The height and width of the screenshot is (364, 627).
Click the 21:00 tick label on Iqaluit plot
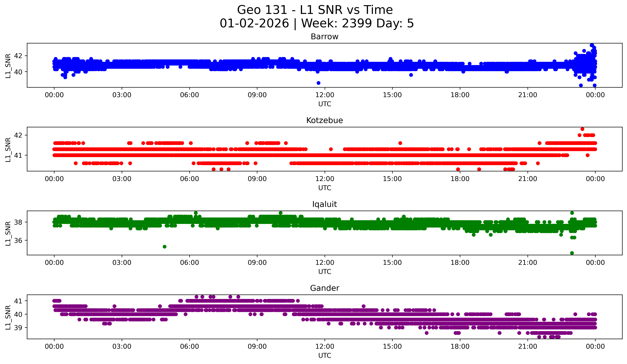click(528, 263)
